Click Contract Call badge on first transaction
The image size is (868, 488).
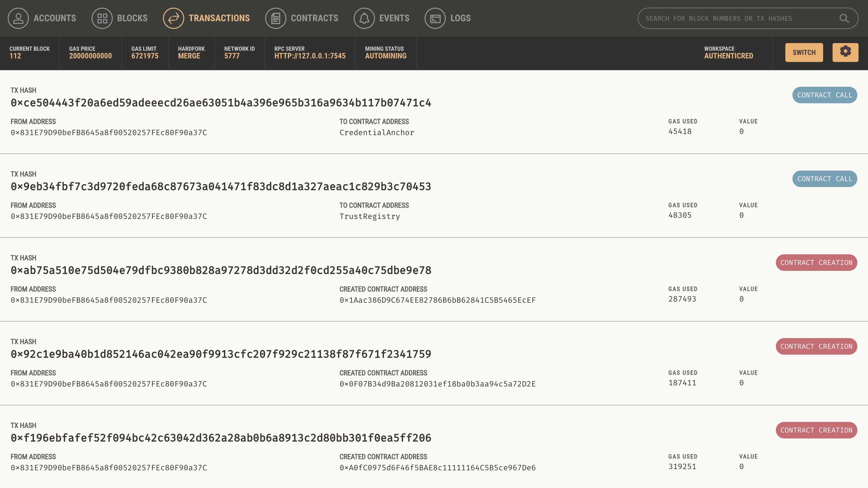824,95
